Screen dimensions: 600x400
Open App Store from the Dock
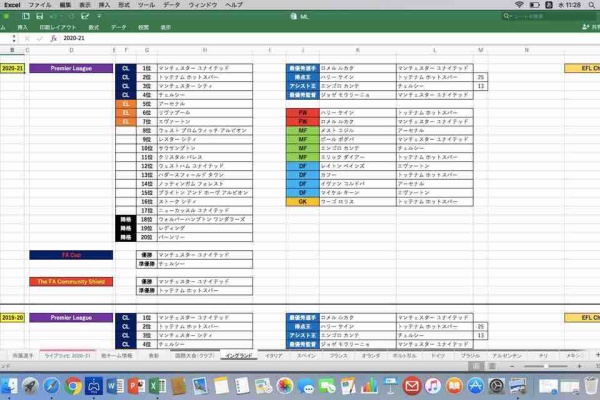[475, 386]
